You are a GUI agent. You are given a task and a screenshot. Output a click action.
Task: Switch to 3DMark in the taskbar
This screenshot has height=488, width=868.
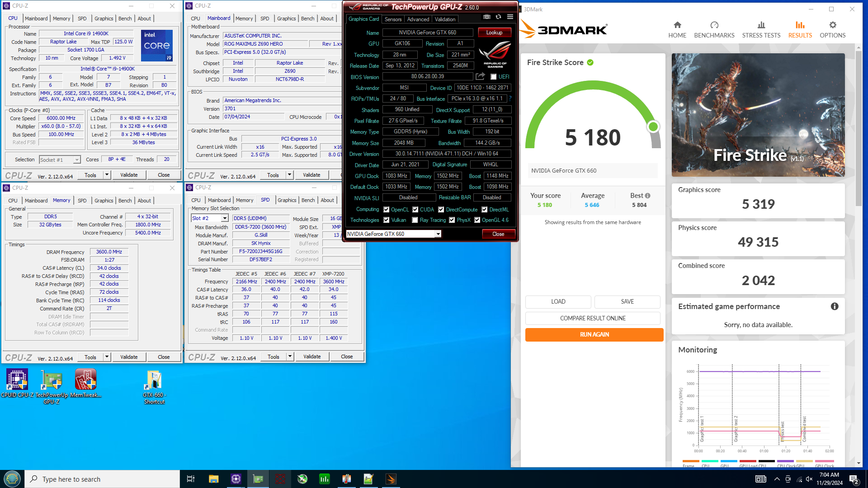(x=391, y=479)
